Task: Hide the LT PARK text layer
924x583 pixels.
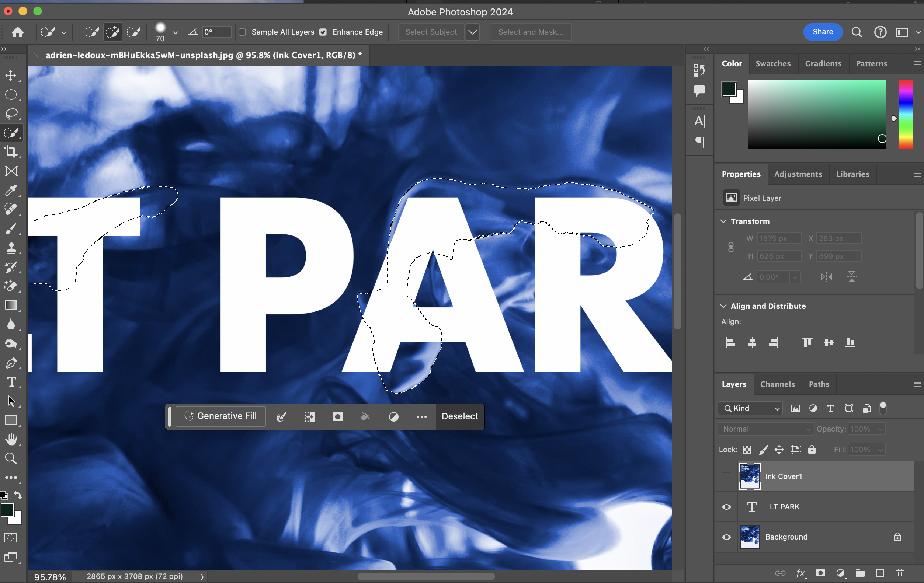Action: tap(726, 507)
